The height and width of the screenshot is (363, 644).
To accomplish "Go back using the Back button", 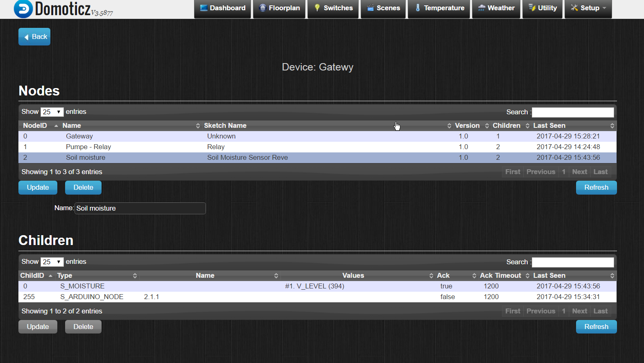I will [34, 37].
